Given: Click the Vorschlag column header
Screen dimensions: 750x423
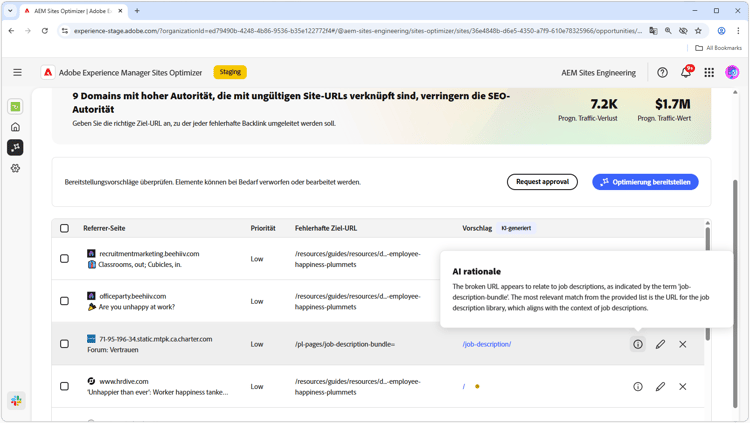Looking at the screenshot, I should point(476,228).
